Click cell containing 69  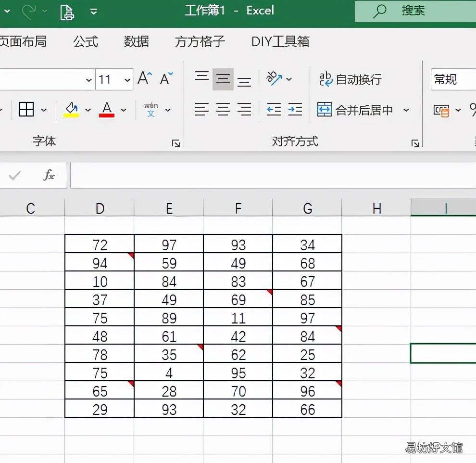click(x=238, y=299)
